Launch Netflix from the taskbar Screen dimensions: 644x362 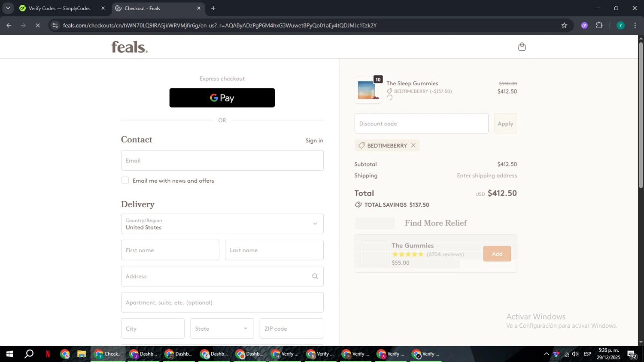48,354
